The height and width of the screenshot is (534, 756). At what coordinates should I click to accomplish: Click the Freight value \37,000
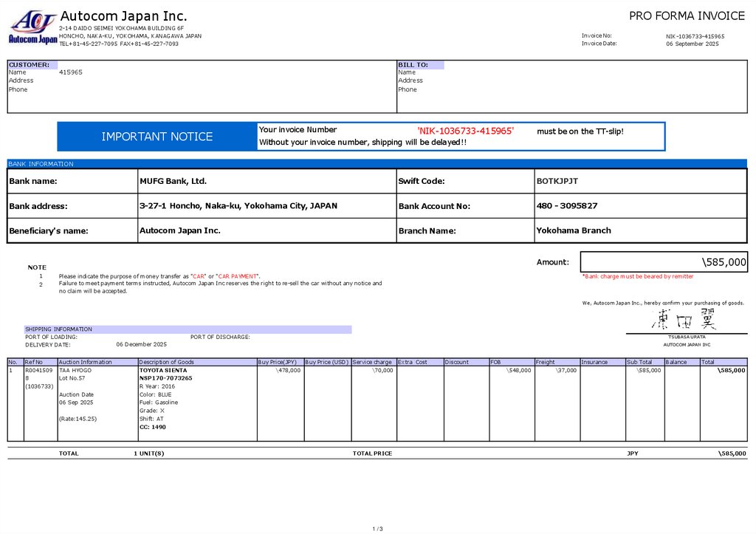tap(566, 370)
